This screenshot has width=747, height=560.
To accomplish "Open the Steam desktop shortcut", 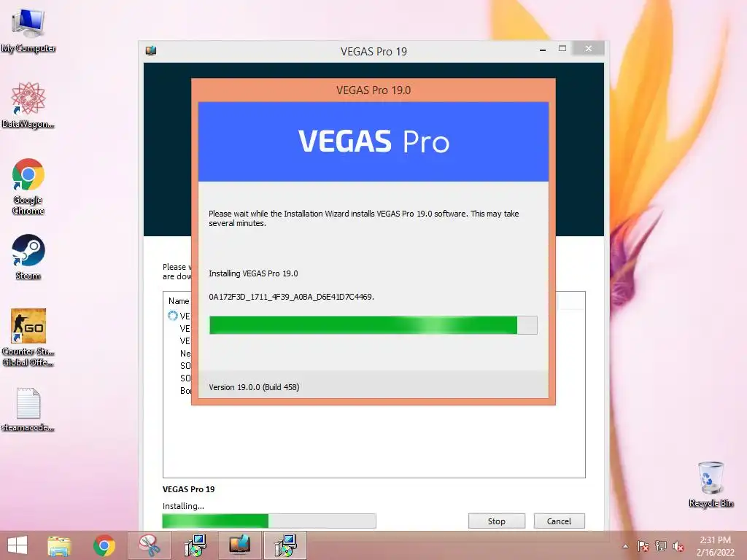I will tap(28, 257).
